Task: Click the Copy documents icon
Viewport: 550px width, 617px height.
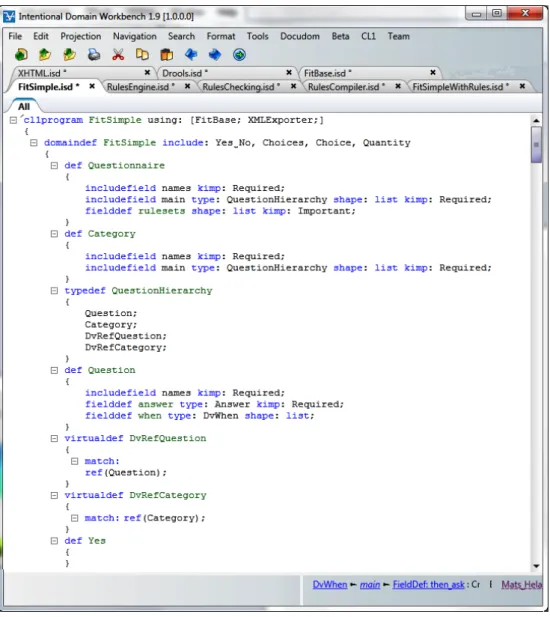Action: (142, 55)
